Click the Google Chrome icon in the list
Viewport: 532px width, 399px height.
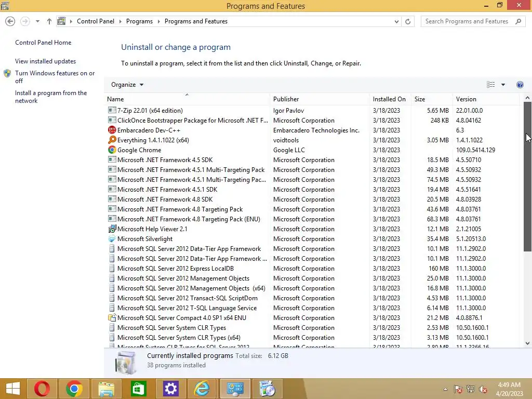pyautogui.click(x=112, y=150)
